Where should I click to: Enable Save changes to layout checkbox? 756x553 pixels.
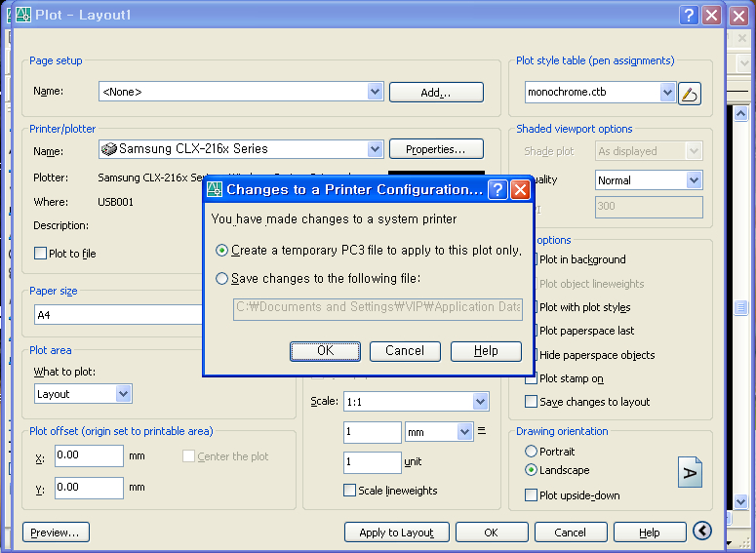(531, 402)
